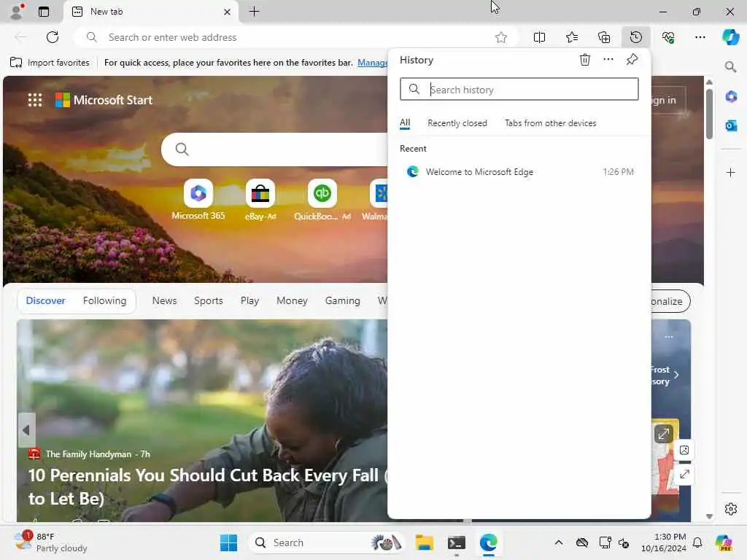Open Terminal from the taskbar
The width and height of the screenshot is (747, 560).
(x=457, y=542)
